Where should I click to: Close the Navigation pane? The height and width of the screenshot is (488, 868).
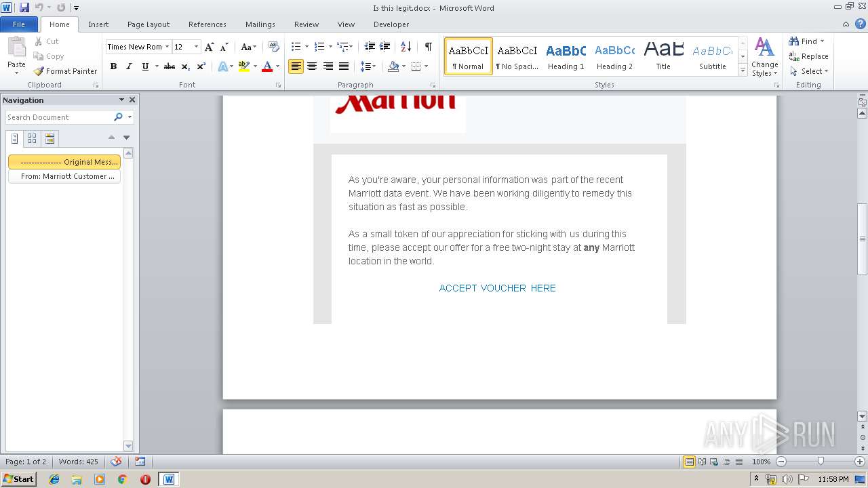coord(132,100)
